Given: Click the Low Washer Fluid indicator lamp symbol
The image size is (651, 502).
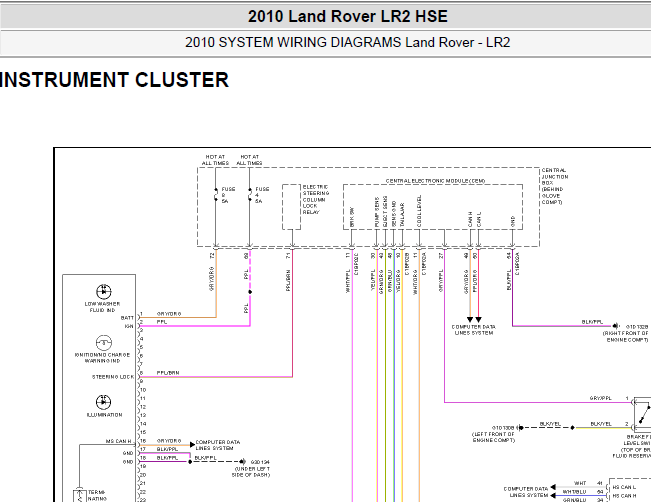Looking at the screenshot, I should point(103,292).
